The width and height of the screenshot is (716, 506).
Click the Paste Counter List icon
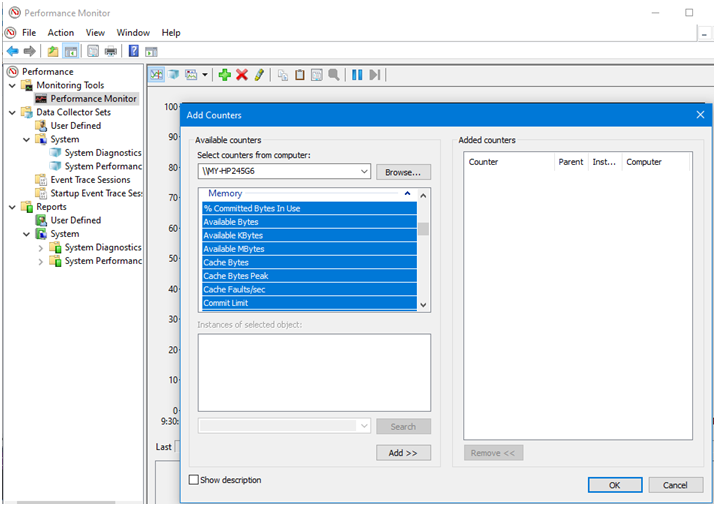(300, 74)
